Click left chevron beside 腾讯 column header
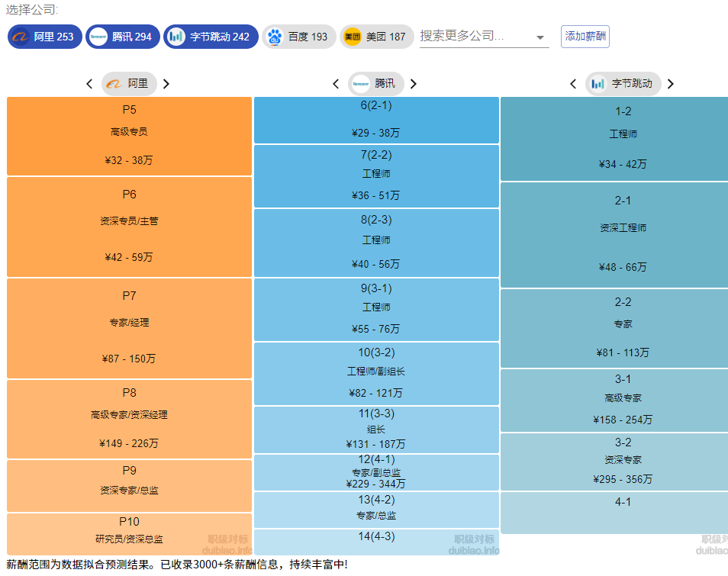The height and width of the screenshot is (576, 728). coord(336,84)
